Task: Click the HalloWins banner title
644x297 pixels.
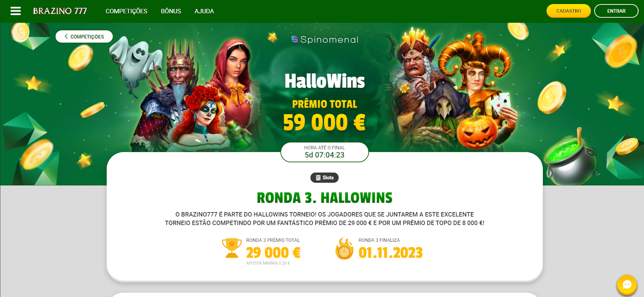Action: (x=324, y=81)
